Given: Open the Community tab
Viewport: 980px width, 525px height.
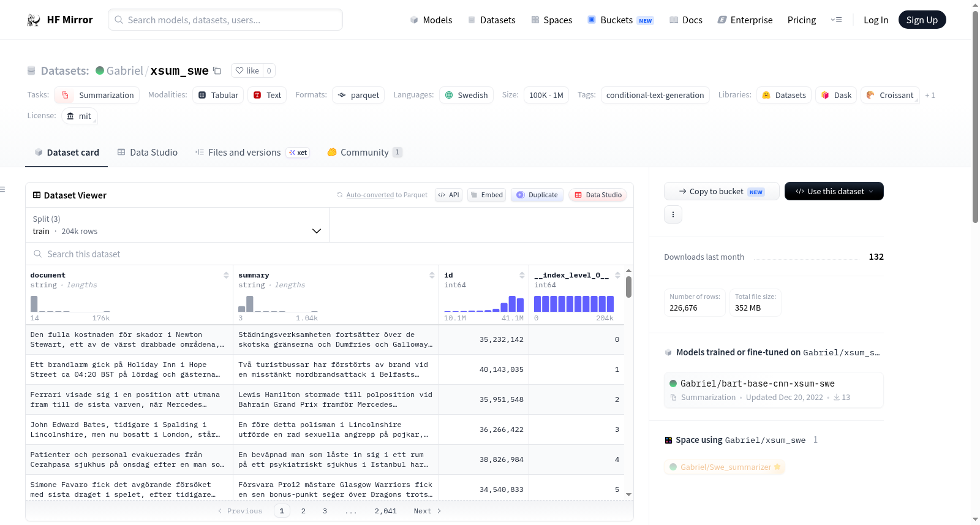Looking at the screenshot, I should (x=365, y=153).
